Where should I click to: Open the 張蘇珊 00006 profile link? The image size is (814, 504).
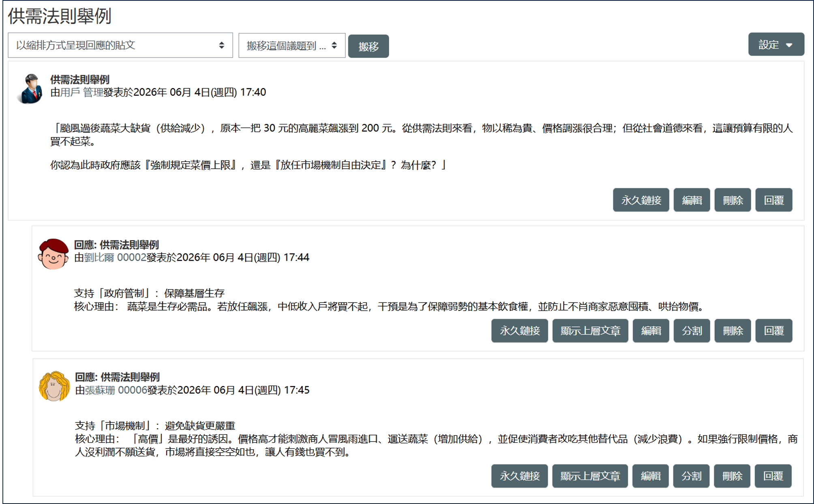click(116, 390)
